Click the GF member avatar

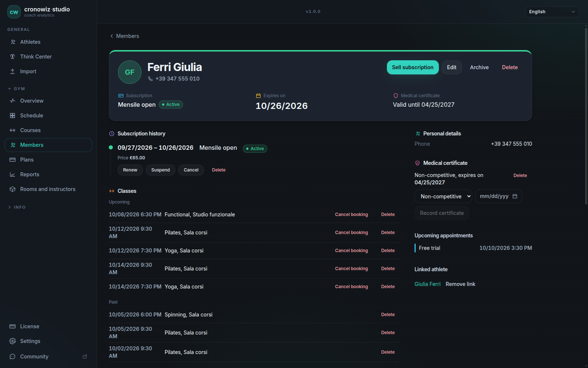tap(130, 72)
